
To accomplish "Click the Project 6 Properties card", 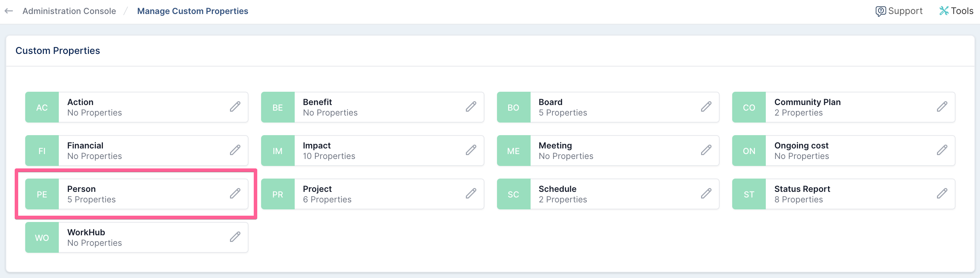I will click(372, 194).
